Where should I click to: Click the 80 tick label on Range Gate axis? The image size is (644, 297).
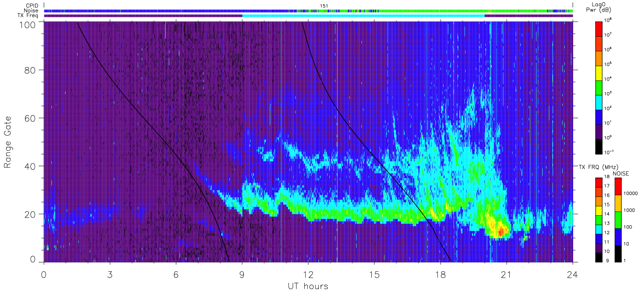(x=30, y=70)
